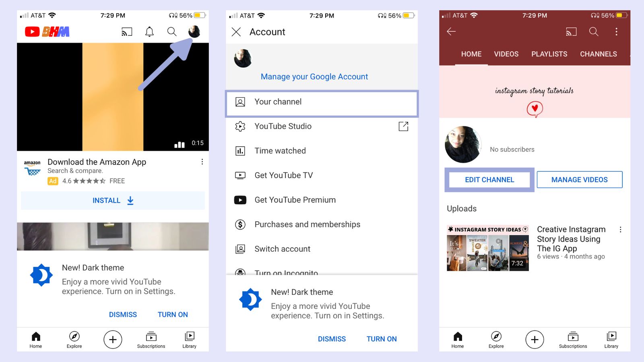The width and height of the screenshot is (644, 362).
Task: Open the search icon on channel header
Action: 594,31
